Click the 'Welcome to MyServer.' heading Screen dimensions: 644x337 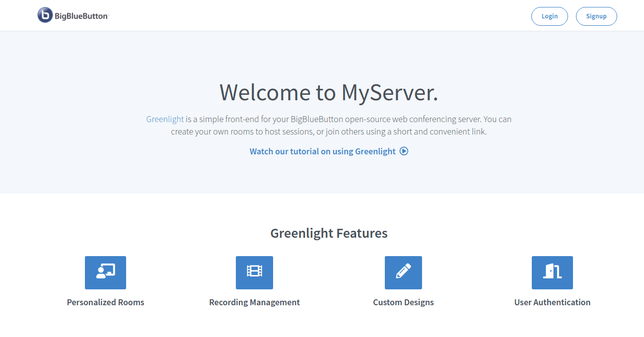click(329, 92)
